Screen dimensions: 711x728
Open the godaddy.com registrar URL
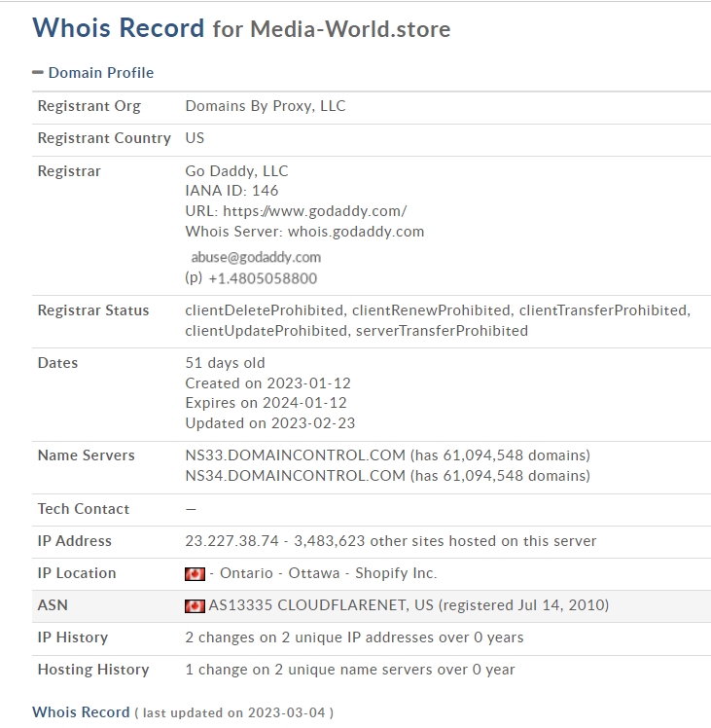click(x=315, y=211)
